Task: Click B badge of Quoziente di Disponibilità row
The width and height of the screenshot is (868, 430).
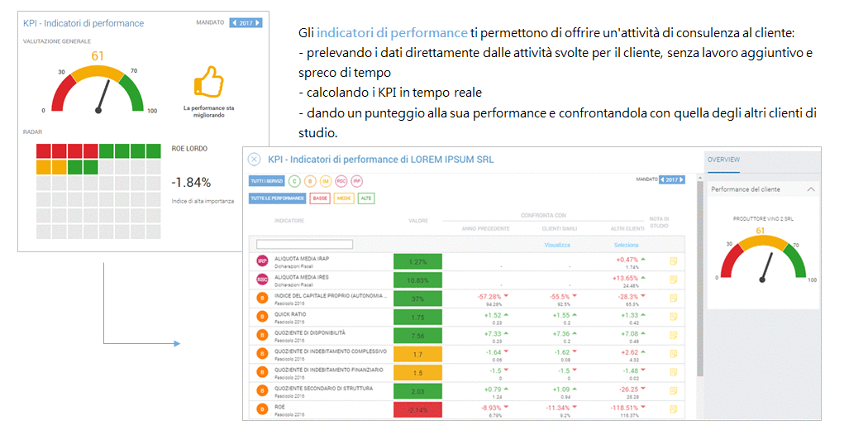Action: point(262,336)
